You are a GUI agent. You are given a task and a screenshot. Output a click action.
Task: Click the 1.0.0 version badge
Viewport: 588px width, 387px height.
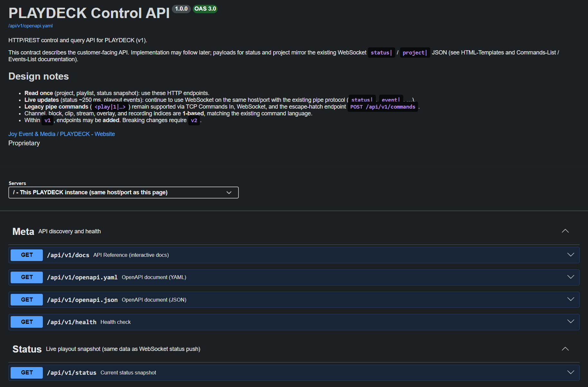182,9
